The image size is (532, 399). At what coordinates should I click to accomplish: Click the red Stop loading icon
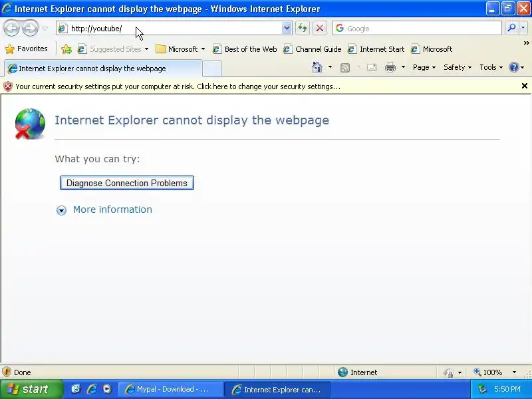click(320, 28)
